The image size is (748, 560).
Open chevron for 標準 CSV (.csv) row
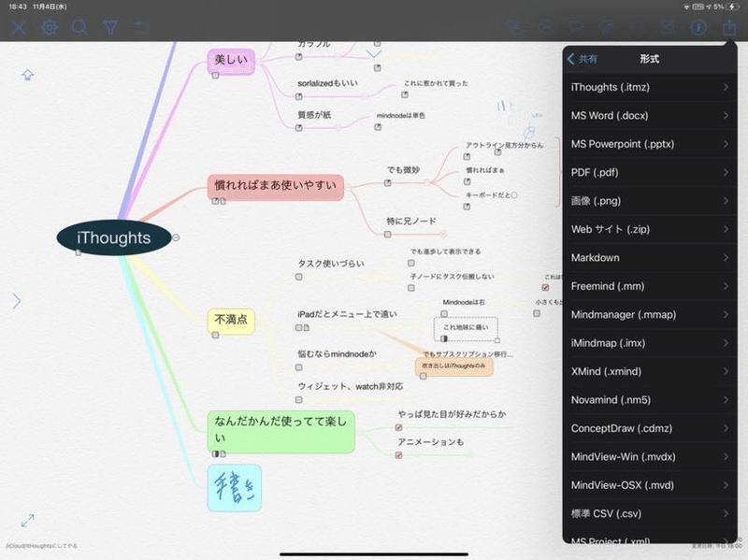[726, 513]
